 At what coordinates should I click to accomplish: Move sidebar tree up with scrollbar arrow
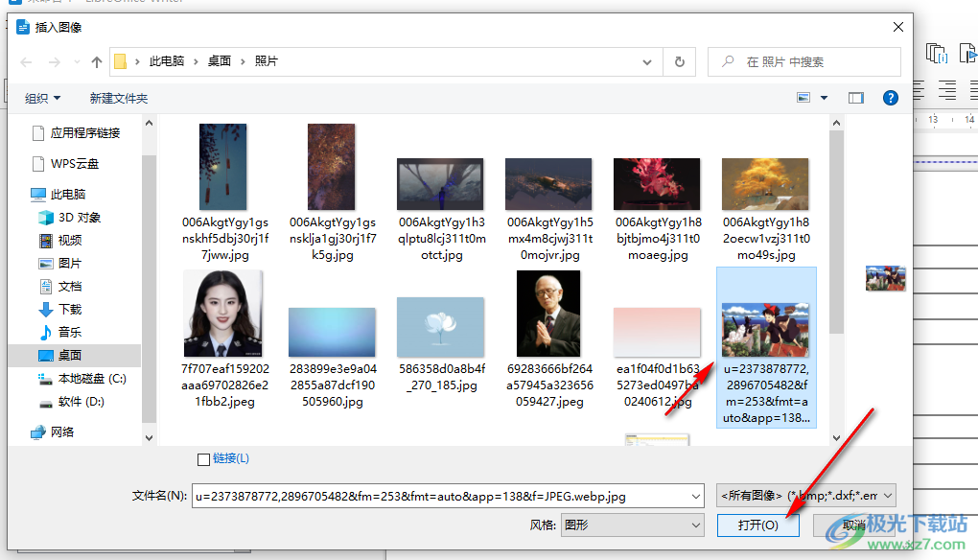pyautogui.click(x=149, y=123)
